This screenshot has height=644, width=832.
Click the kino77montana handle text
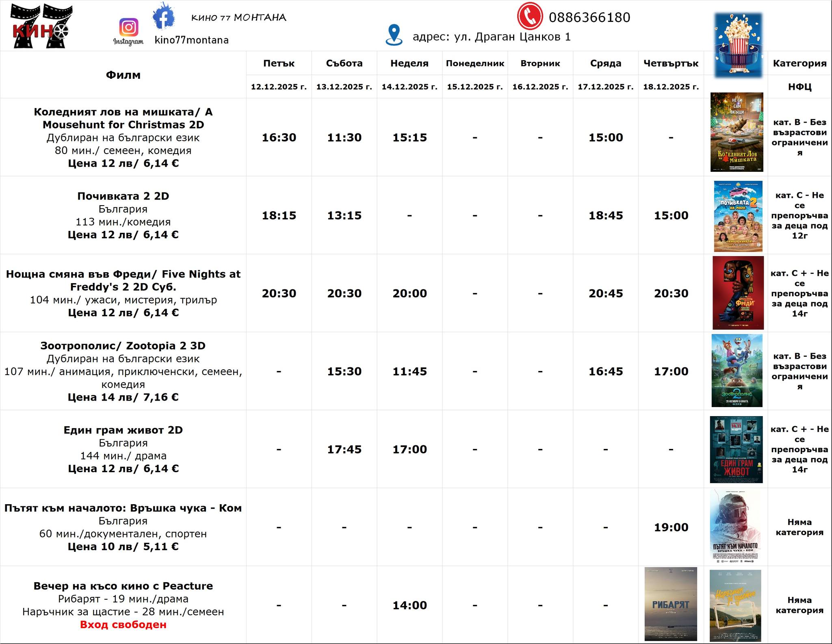[x=191, y=40]
